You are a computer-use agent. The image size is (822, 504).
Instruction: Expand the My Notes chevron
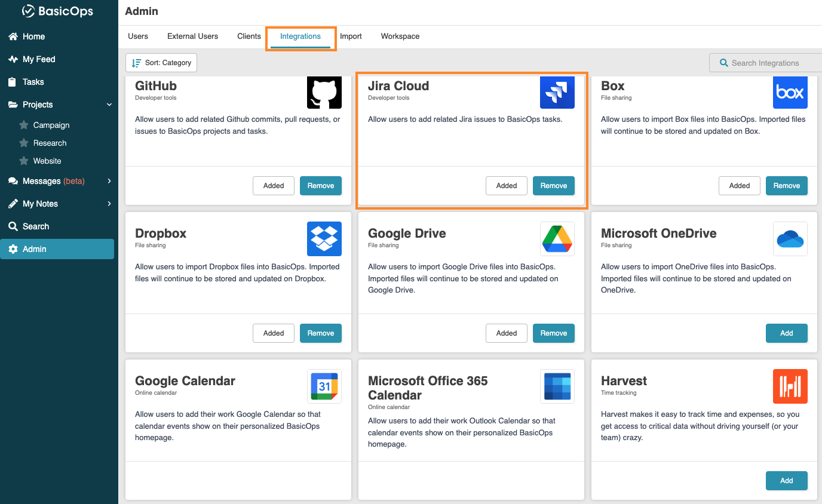pos(109,204)
